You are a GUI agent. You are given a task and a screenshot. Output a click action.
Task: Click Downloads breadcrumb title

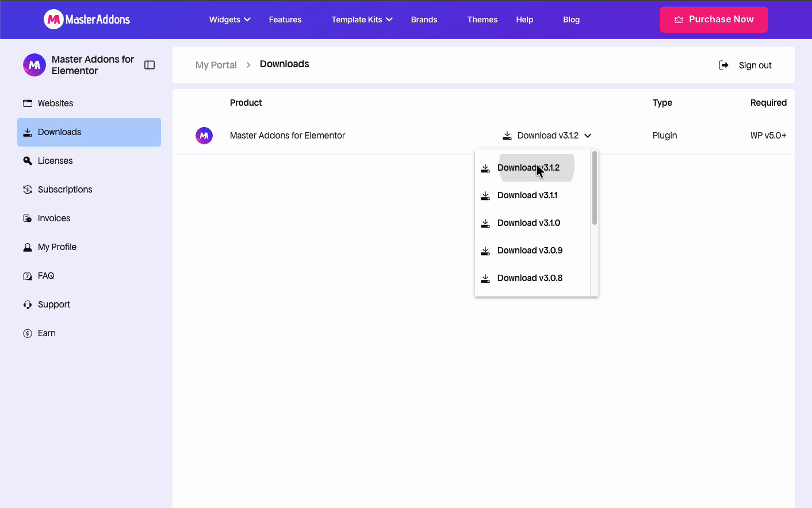[285, 64]
